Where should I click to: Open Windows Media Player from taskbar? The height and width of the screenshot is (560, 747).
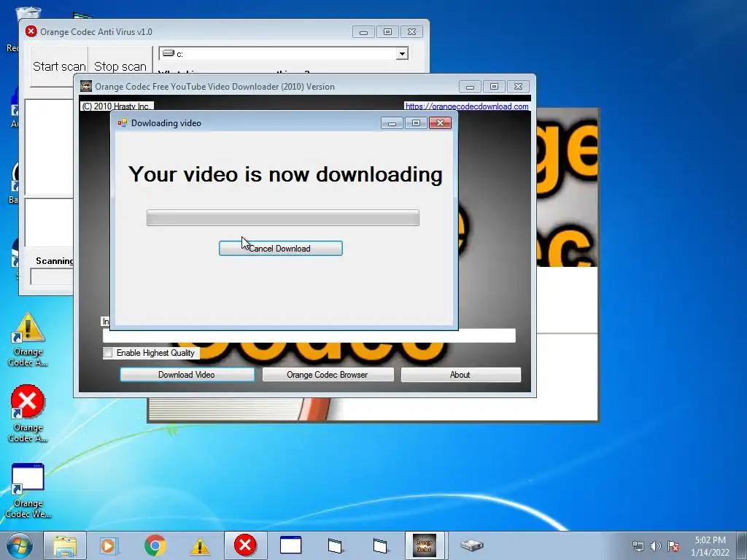(x=109, y=545)
